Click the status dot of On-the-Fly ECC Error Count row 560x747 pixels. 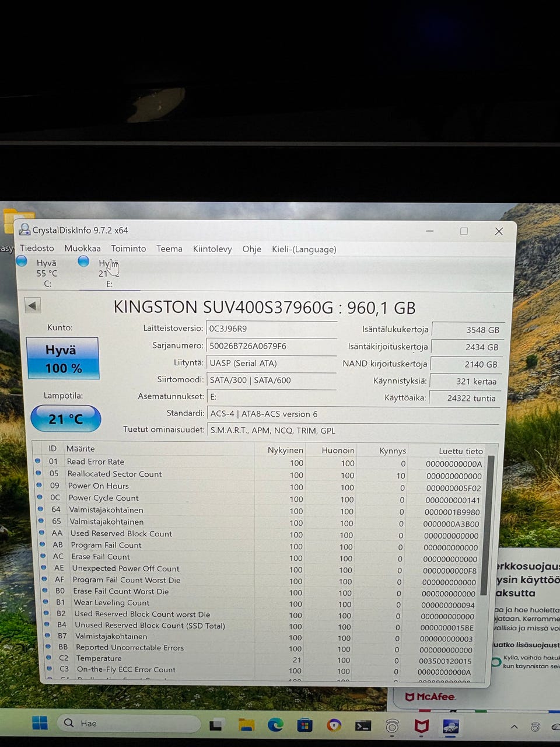(49, 669)
